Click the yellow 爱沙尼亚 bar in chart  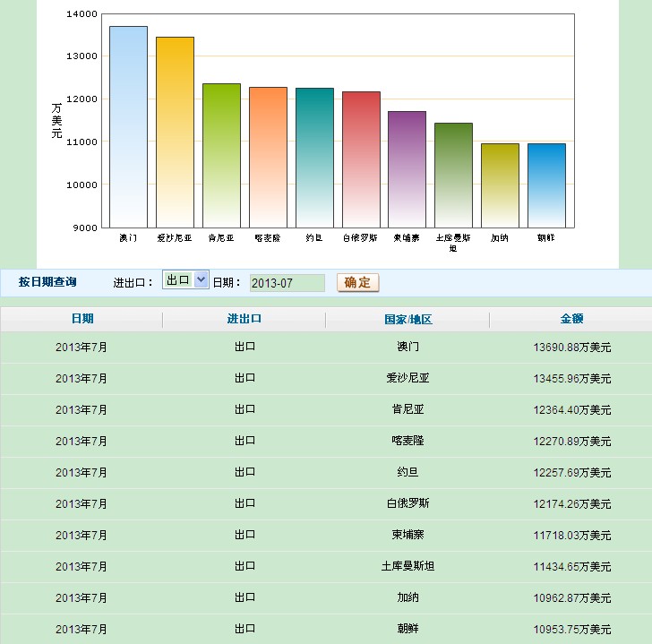click(175, 132)
